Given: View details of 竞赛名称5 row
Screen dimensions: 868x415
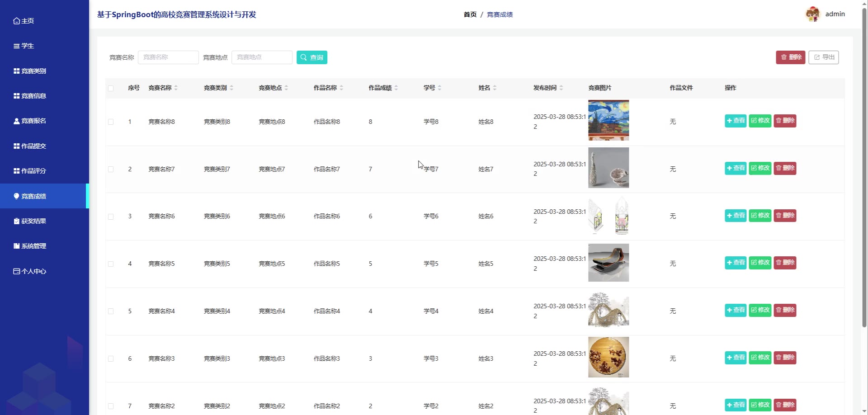Looking at the screenshot, I should 736,263.
